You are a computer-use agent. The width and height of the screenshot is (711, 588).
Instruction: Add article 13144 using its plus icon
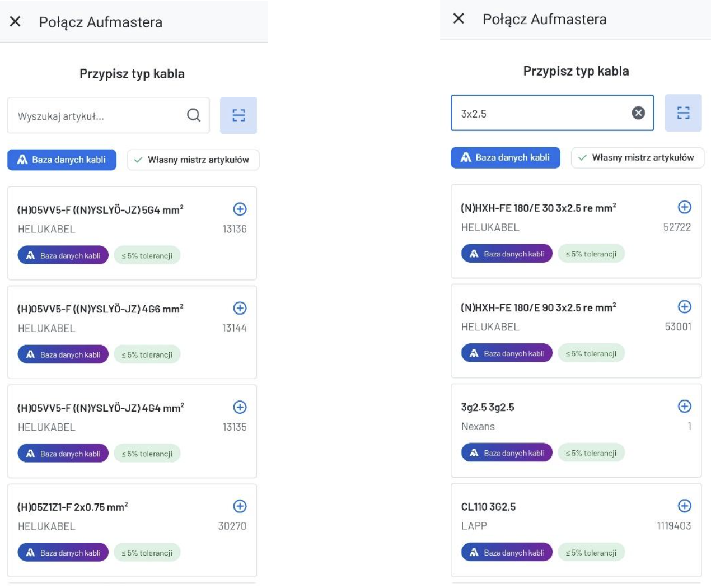(x=240, y=309)
